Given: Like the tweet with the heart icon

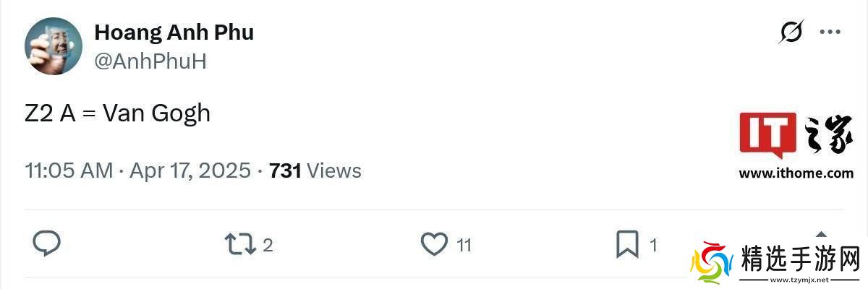Looking at the screenshot, I should click(x=434, y=244).
